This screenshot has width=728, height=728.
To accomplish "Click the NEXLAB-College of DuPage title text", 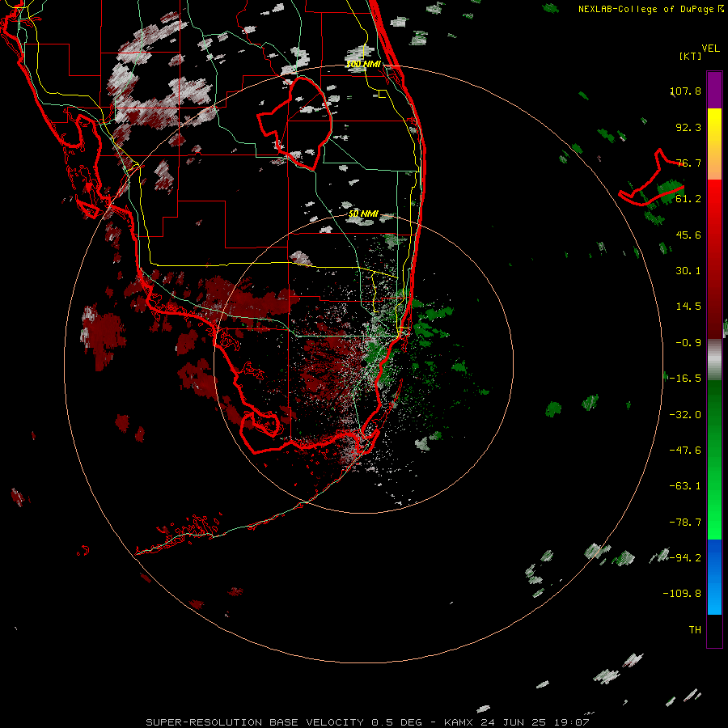I will [x=648, y=9].
